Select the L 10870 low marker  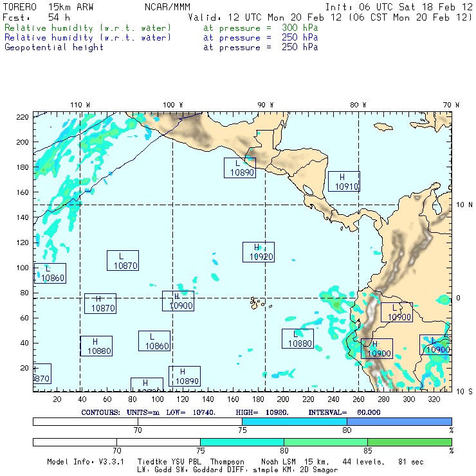click(122, 261)
